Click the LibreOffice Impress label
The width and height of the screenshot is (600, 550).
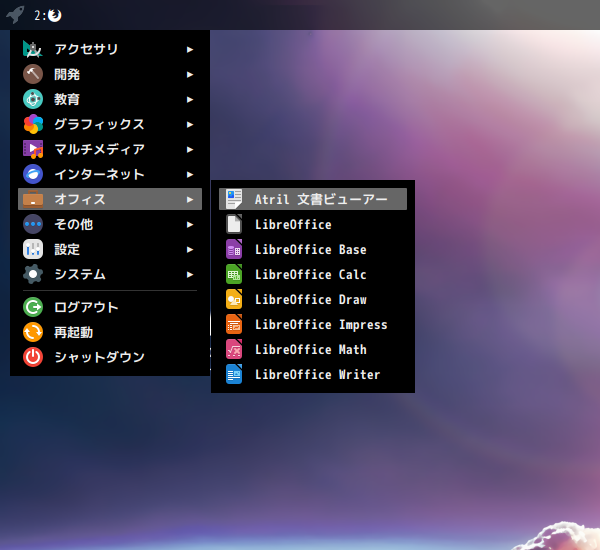coord(321,325)
